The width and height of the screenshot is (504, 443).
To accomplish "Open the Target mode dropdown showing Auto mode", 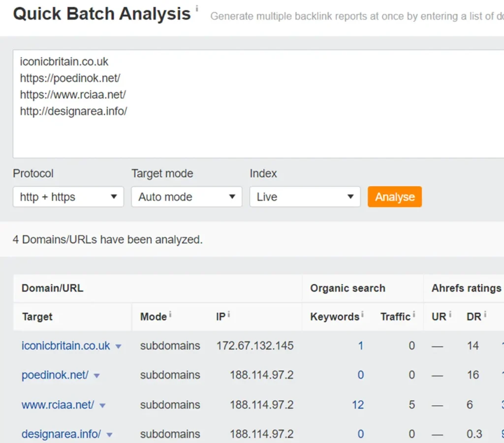I will tap(187, 197).
